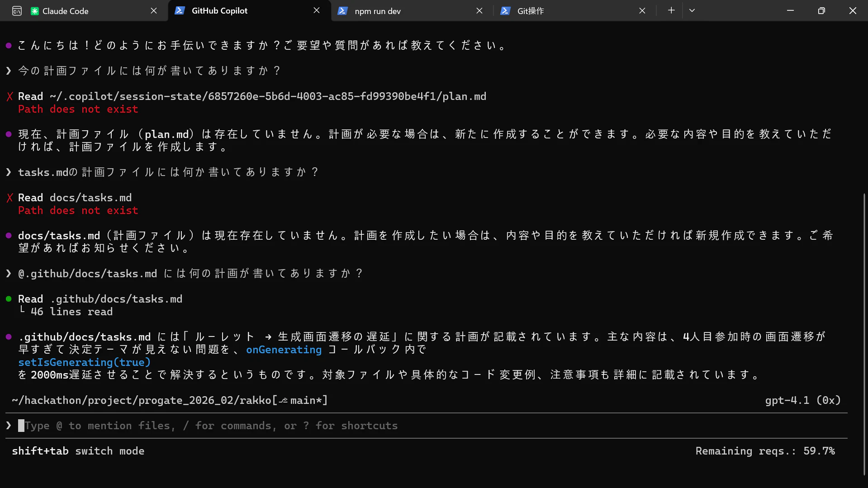This screenshot has height=488, width=868.
Task: Click the gpt-4.1 (0x) model label
Action: (x=803, y=400)
